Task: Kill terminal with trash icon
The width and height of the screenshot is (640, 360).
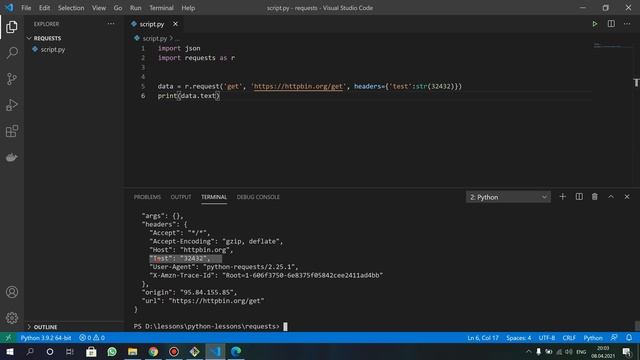Action: [x=595, y=197]
